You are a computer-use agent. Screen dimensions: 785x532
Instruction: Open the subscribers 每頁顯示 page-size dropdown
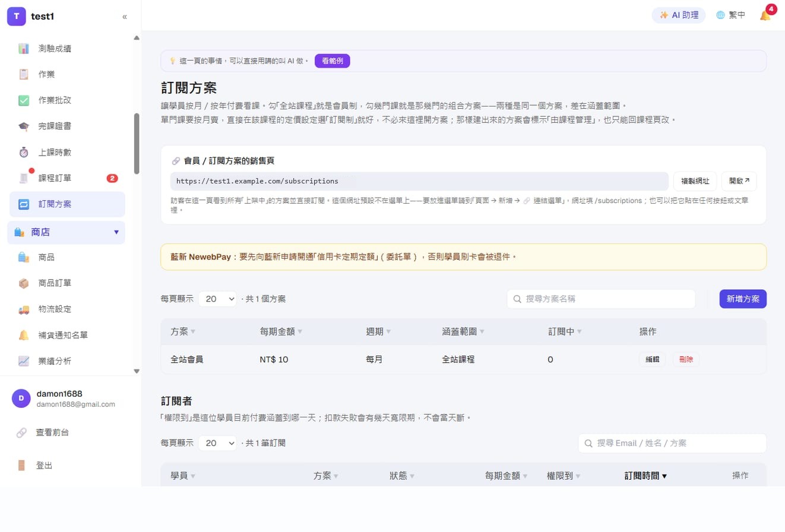tap(217, 443)
